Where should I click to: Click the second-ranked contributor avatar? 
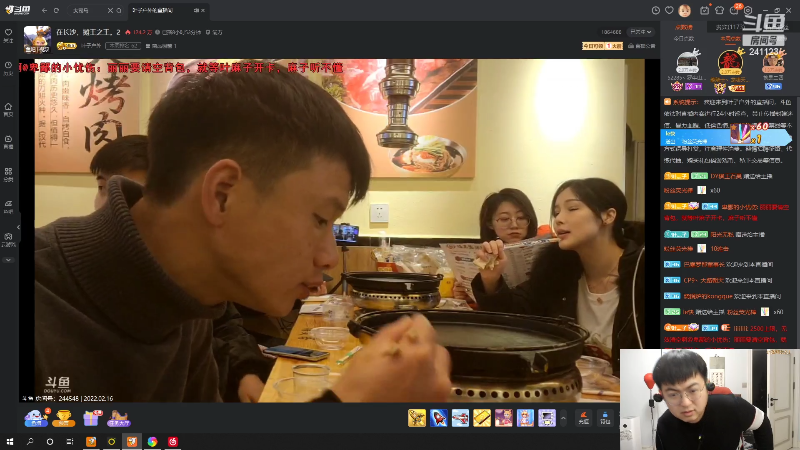tap(687, 62)
